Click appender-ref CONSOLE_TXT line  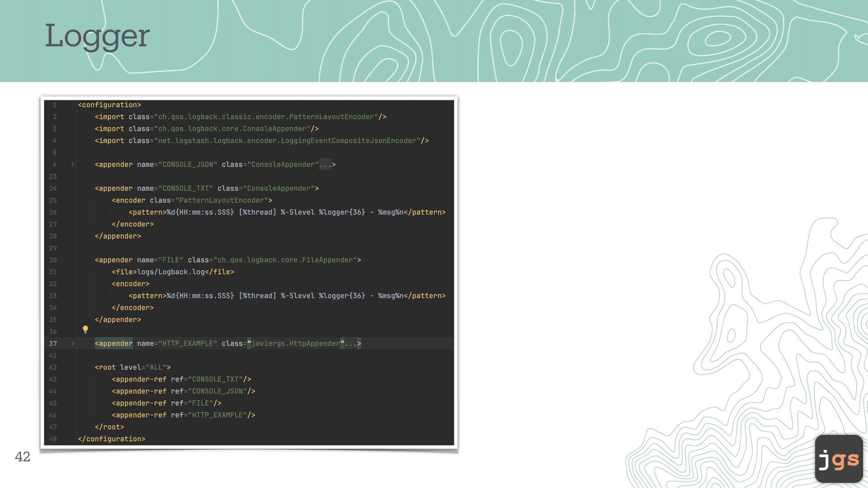[181, 379]
